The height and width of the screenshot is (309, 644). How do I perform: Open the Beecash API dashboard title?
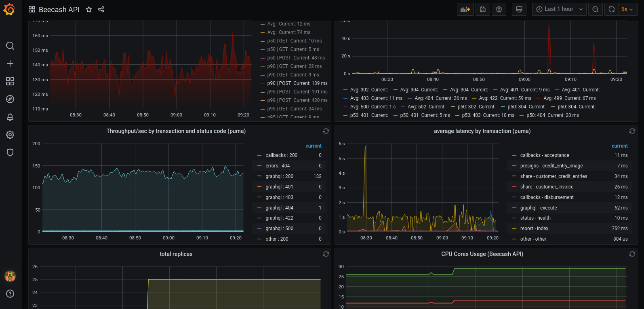(59, 9)
